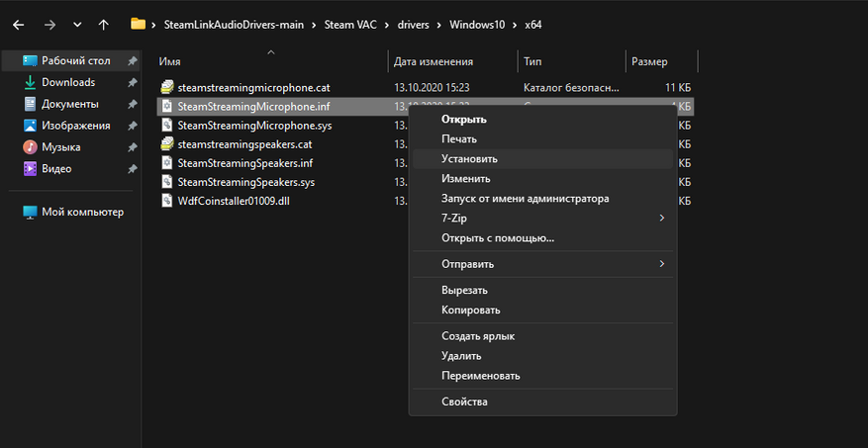This screenshot has width=868, height=448.
Task: Choose Установить from the context menu
Action: tap(469, 158)
